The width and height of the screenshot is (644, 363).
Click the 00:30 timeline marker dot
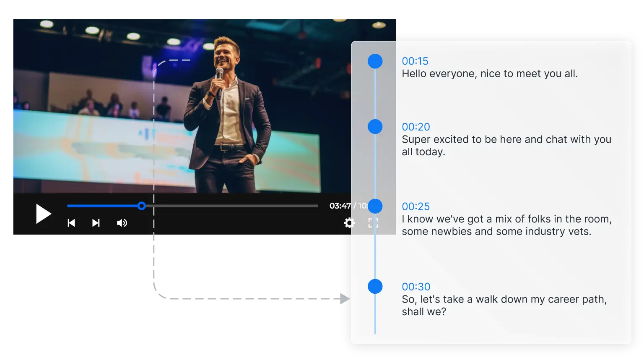(x=375, y=287)
